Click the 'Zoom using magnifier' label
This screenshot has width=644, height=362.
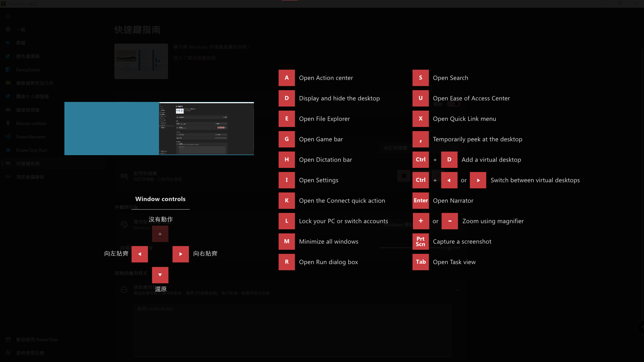493,221
